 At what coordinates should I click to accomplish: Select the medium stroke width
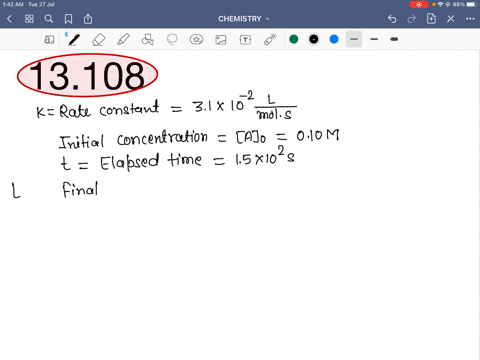point(374,39)
